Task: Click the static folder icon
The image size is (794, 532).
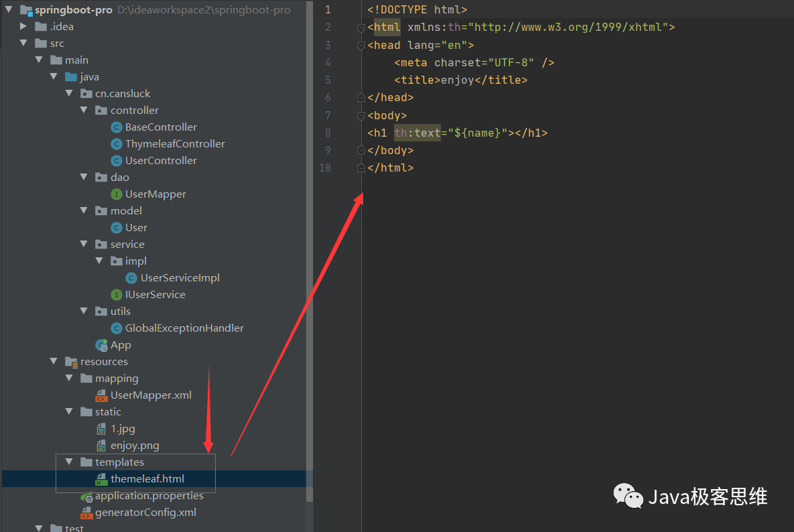Action: pos(86,412)
